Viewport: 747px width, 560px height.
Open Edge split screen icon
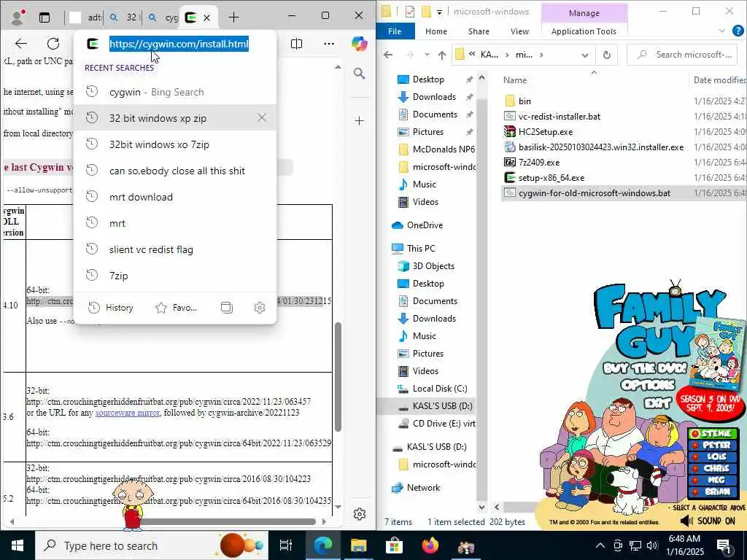click(x=296, y=44)
